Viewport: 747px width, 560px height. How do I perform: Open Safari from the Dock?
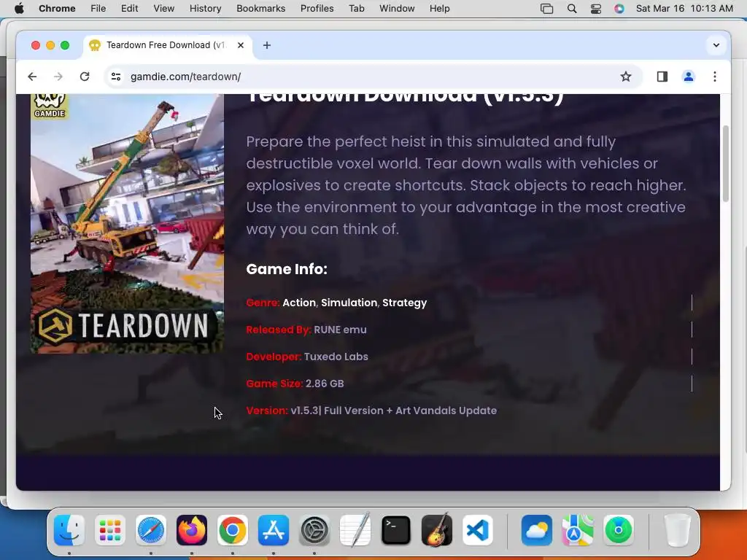[x=151, y=530]
